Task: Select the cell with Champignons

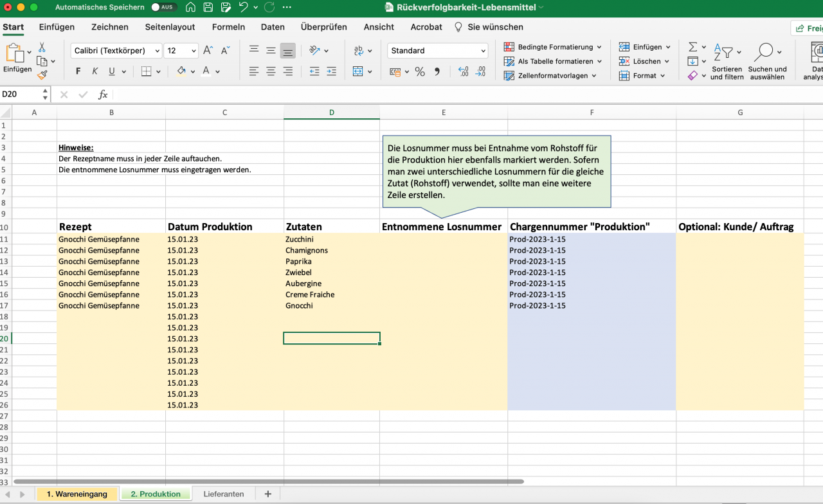Action: 332,250
